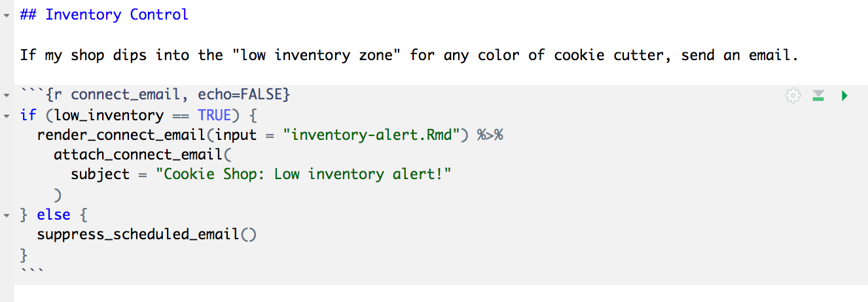Collapse the connect_email chunk fold arrow
The height and width of the screenshot is (302, 868).
point(7,96)
